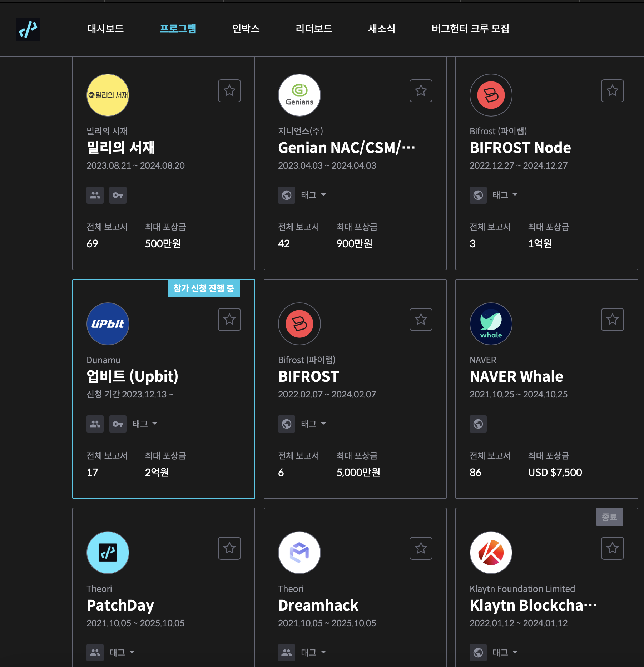
Task: Expand 태그 dropdown on BIFROST Node card
Action: click(x=505, y=195)
